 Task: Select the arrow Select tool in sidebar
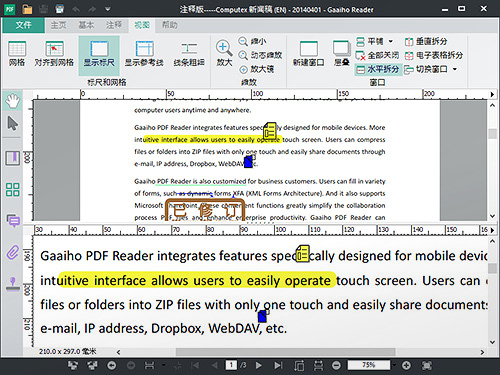click(13, 124)
